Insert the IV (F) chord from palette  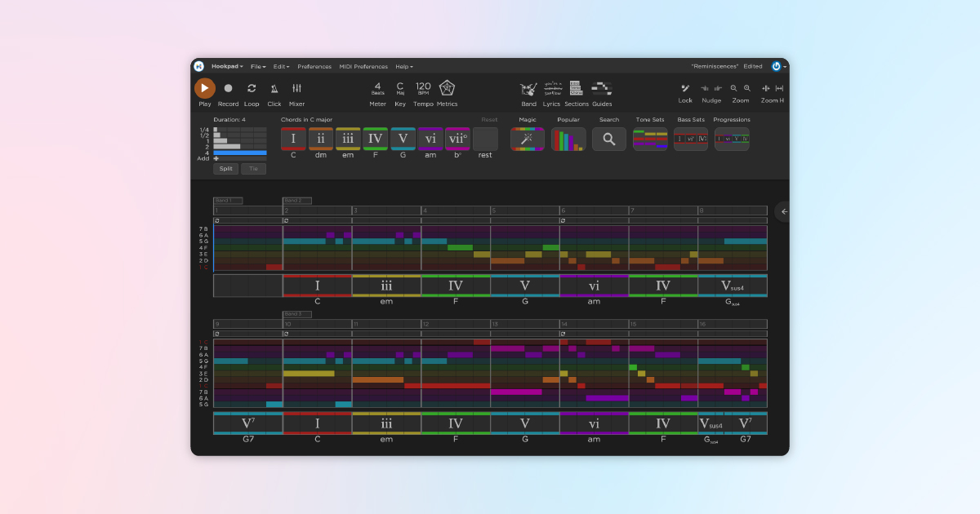point(376,139)
